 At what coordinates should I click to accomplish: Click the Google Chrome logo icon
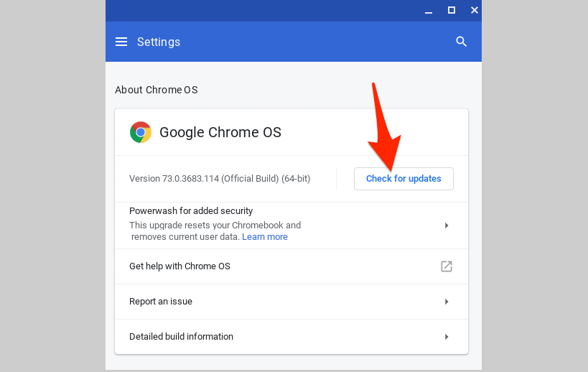(141, 132)
